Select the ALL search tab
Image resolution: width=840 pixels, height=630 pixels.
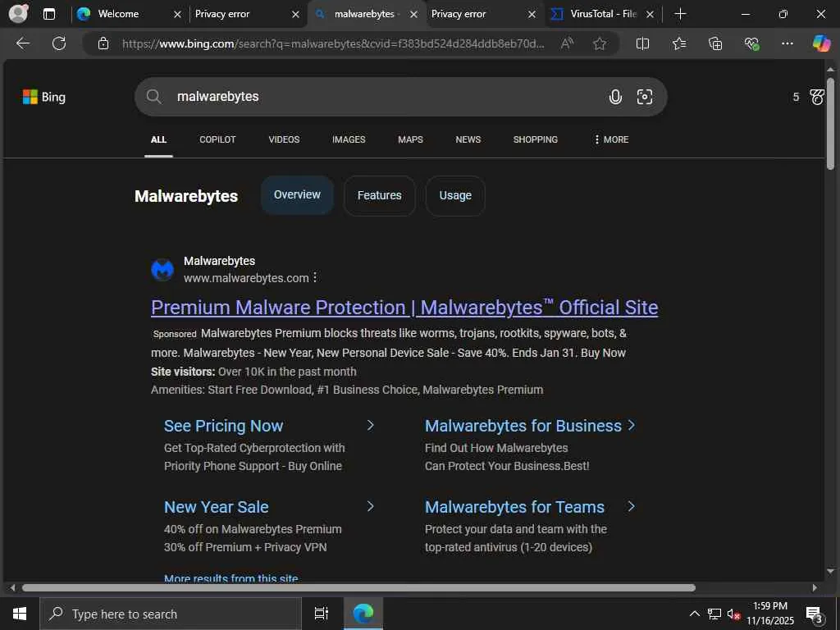pyautogui.click(x=158, y=139)
